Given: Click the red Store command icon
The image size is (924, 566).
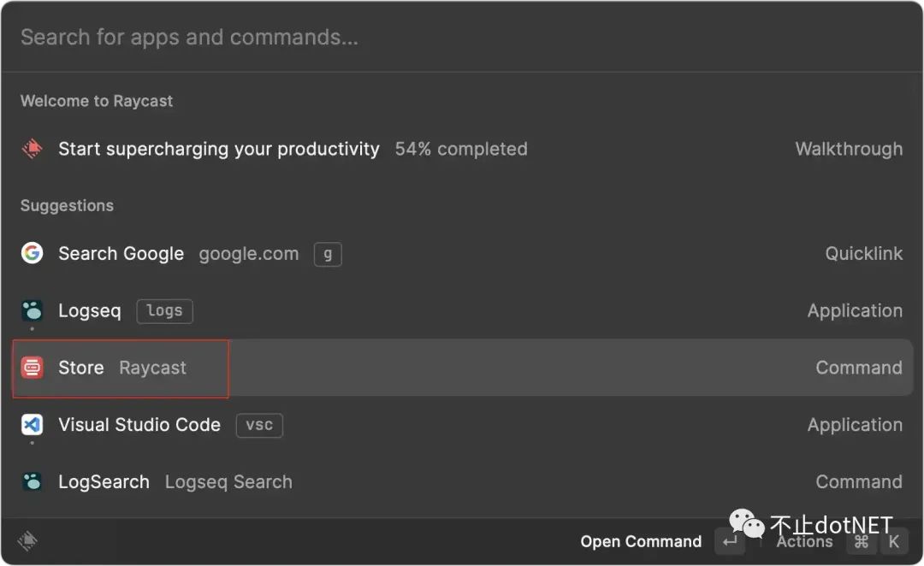Looking at the screenshot, I should (32, 368).
